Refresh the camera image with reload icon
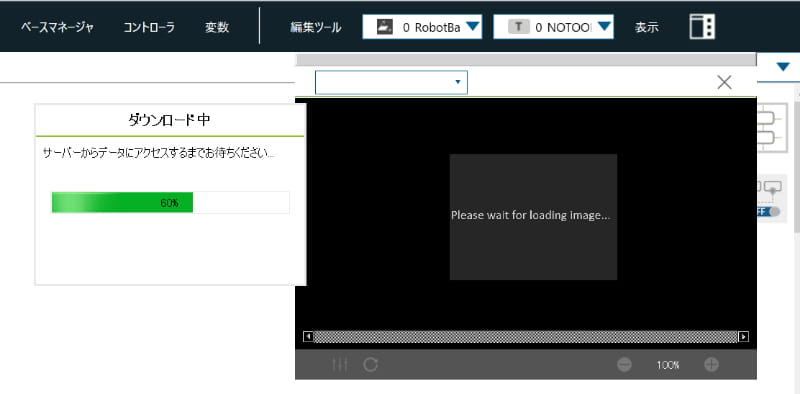The image size is (800, 394). tap(370, 364)
